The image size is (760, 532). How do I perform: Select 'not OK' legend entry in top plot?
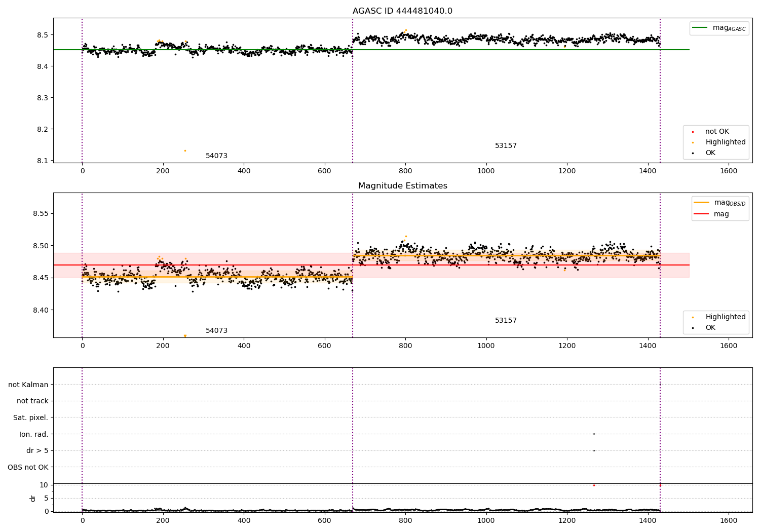[x=717, y=132]
